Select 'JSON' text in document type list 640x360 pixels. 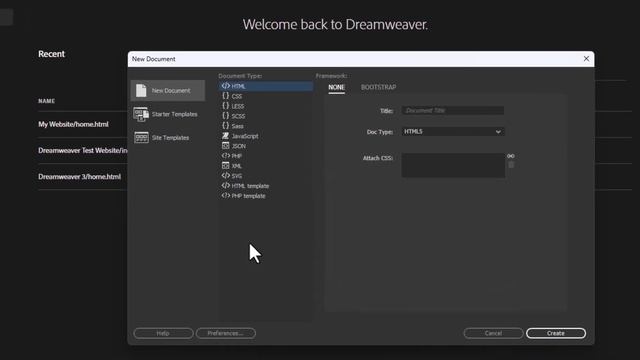point(239,146)
